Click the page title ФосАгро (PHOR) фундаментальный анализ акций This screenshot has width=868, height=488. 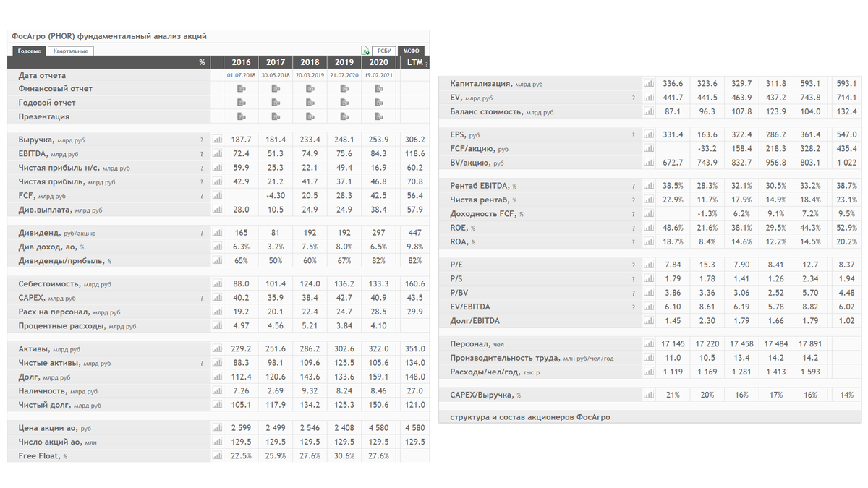110,35
